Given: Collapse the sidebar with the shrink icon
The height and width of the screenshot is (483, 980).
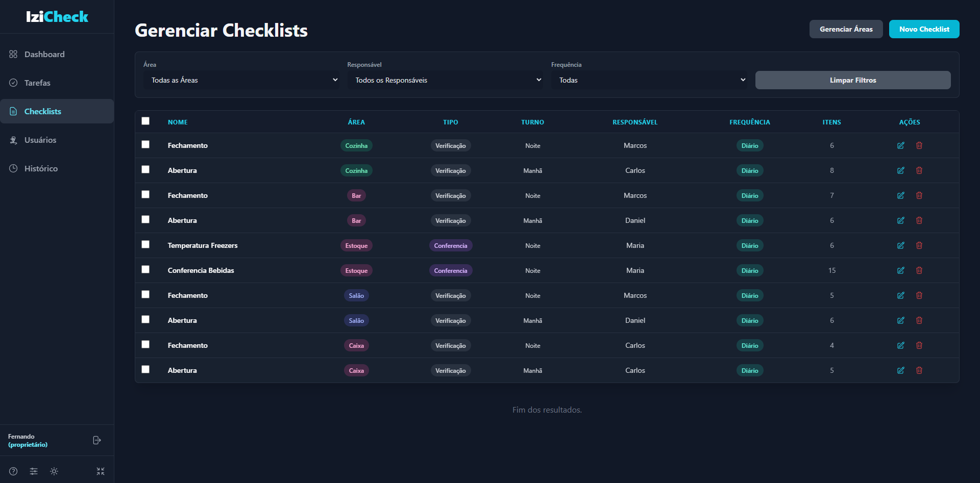Looking at the screenshot, I should 101,471.
